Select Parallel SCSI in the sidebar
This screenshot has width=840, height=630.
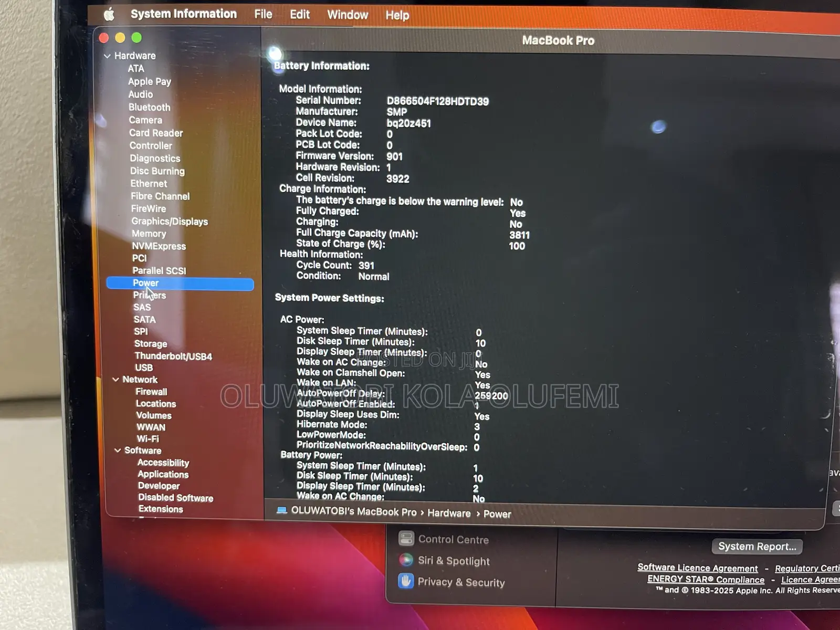[159, 271]
